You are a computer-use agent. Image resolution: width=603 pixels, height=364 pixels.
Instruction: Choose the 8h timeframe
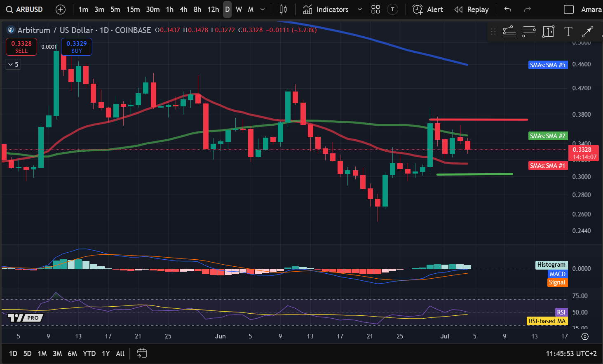tap(198, 9)
